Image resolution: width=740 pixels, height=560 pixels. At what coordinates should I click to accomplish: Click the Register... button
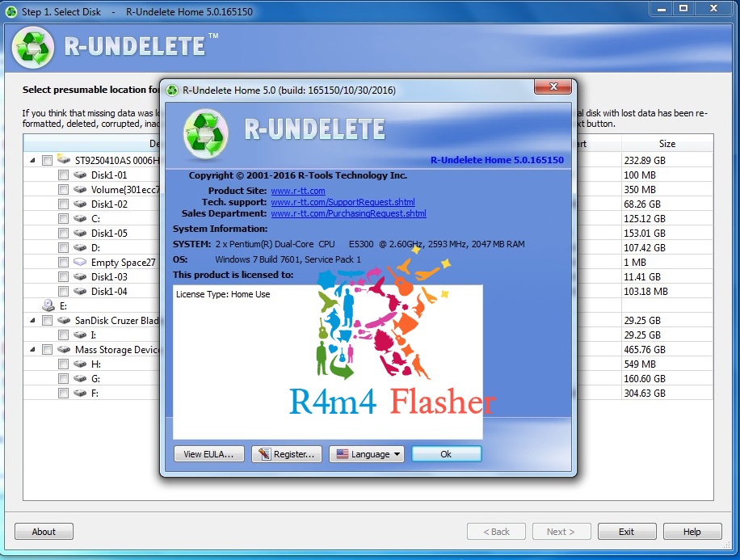tap(287, 454)
